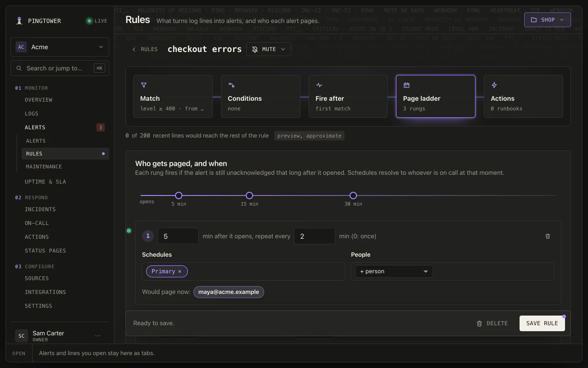Open the Actions step card
Image resolution: width=588 pixels, height=368 pixels.
[x=523, y=96]
